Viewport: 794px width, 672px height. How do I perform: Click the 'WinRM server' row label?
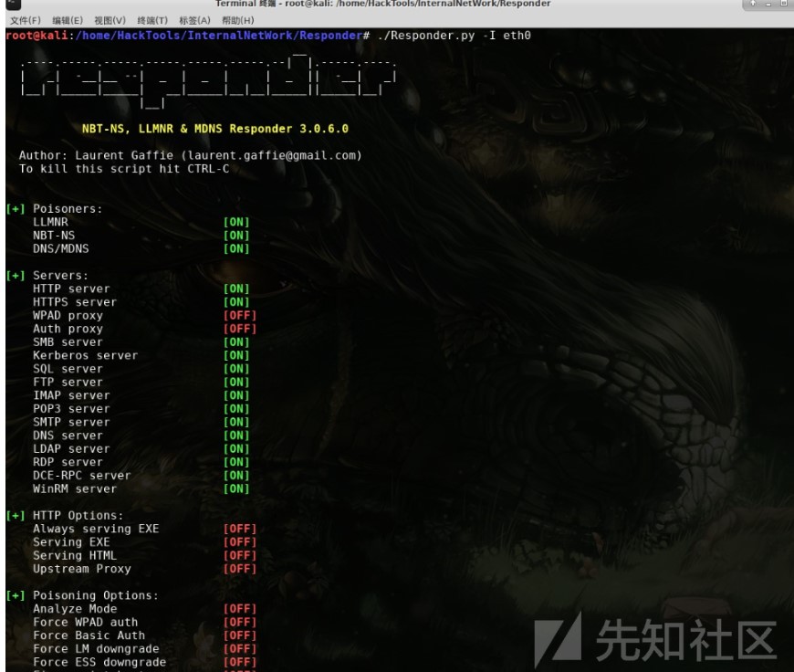(x=75, y=489)
